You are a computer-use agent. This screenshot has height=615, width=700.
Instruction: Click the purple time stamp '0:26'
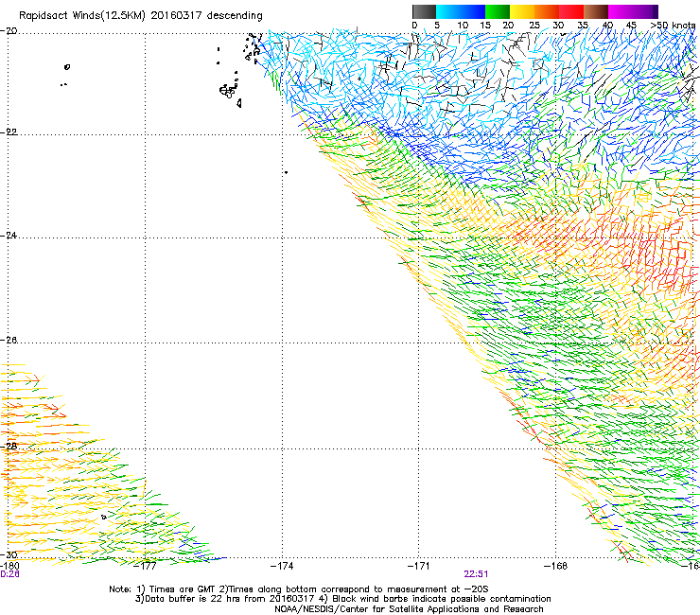point(9,574)
